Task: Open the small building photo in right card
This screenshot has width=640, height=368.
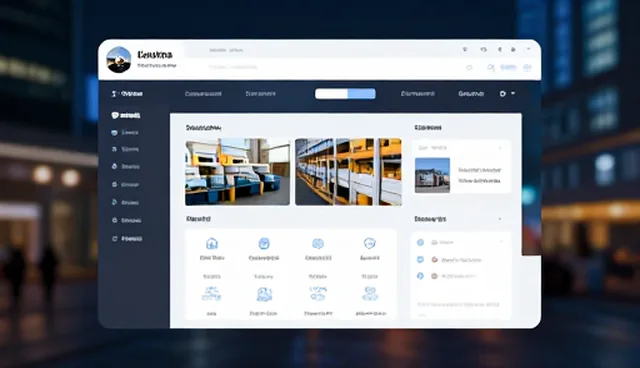Action: pos(432,175)
